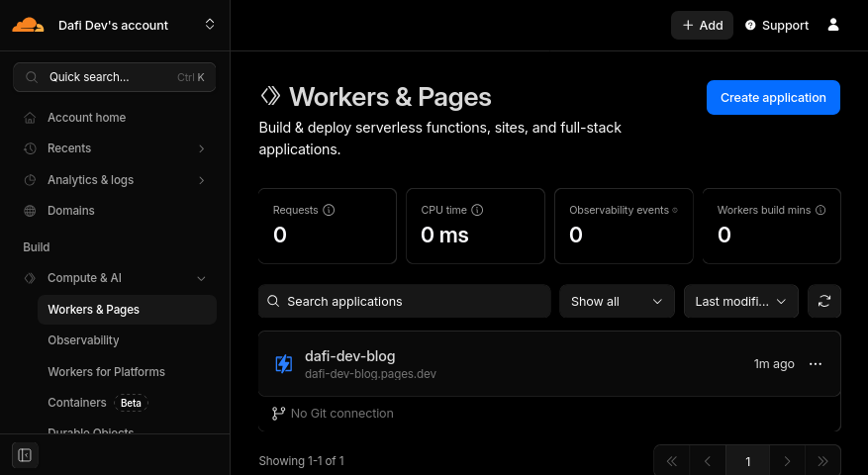
Task: Click the Account home house icon
Action: tap(30, 118)
